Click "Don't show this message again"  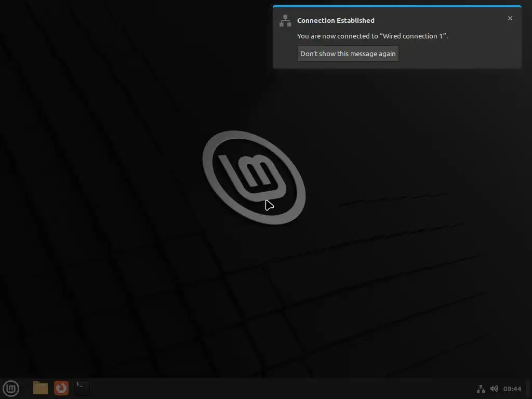pyautogui.click(x=348, y=54)
